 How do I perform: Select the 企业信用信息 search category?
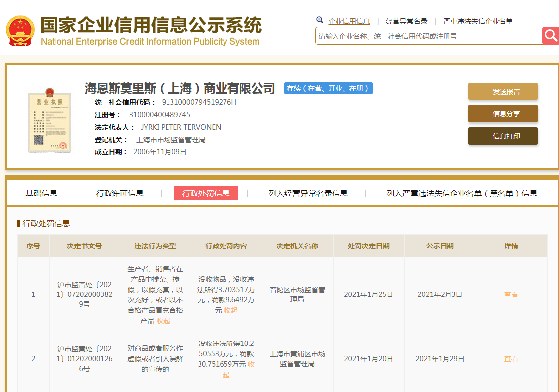click(349, 21)
